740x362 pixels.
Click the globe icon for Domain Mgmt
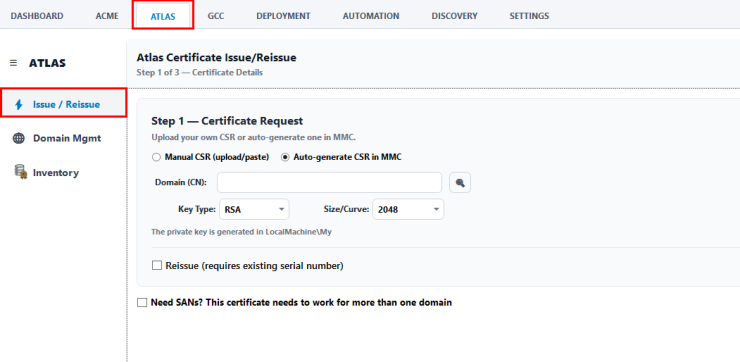tap(19, 138)
